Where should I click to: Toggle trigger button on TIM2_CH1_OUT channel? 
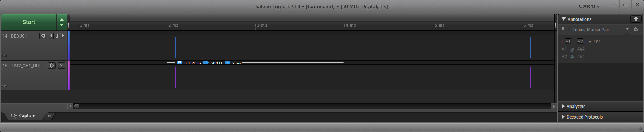(61, 65)
